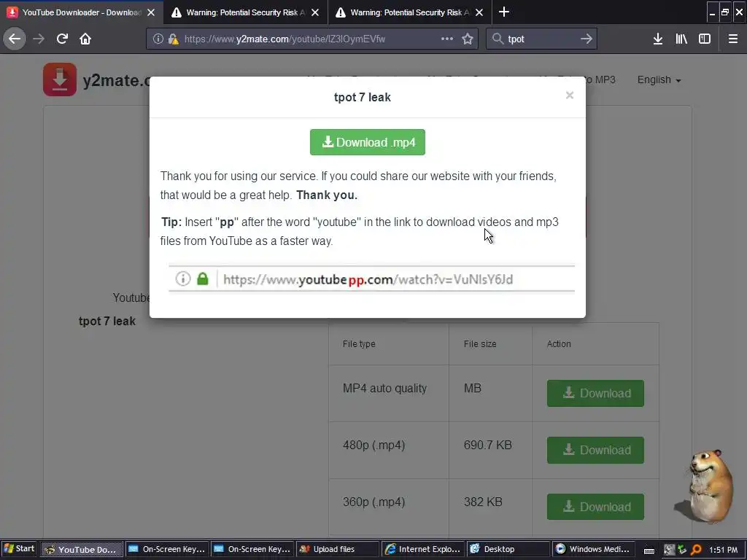Close the tpot 7 leak dialog
Viewport: 747px width, 560px height.
pos(569,96)
